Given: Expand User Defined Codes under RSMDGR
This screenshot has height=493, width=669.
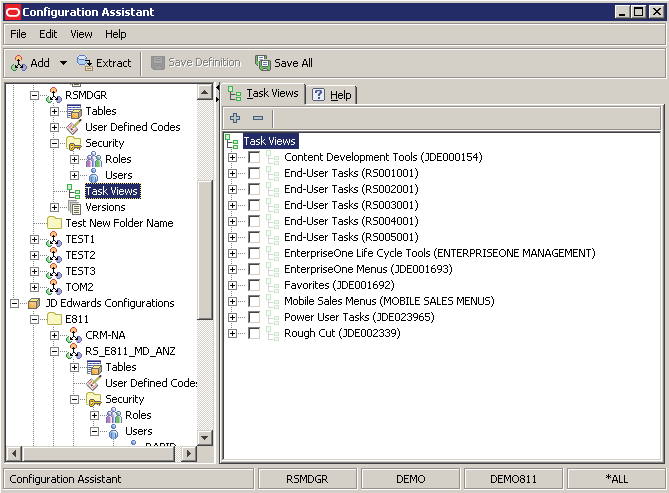Looking at the screenshot, I should [54, 127].
